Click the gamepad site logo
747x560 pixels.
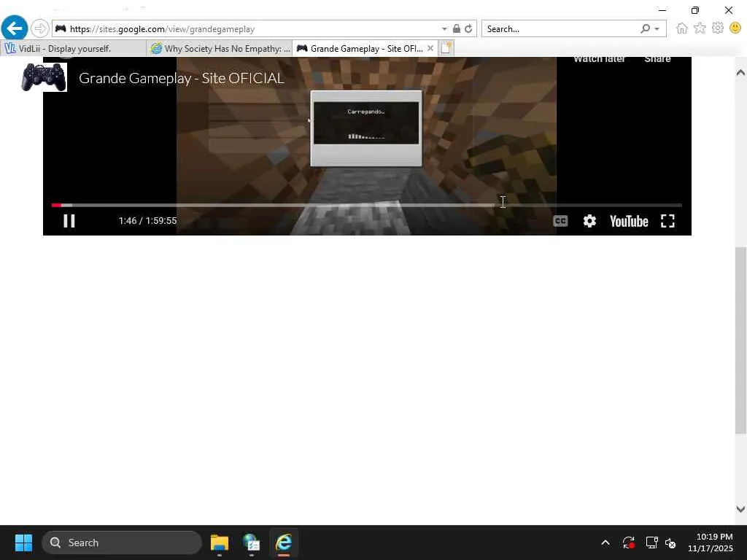(44, 77)
